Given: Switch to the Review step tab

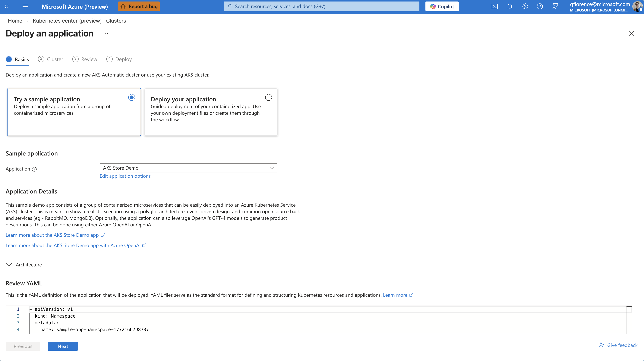Looking at the screenshot, I should tap(85, 59).
